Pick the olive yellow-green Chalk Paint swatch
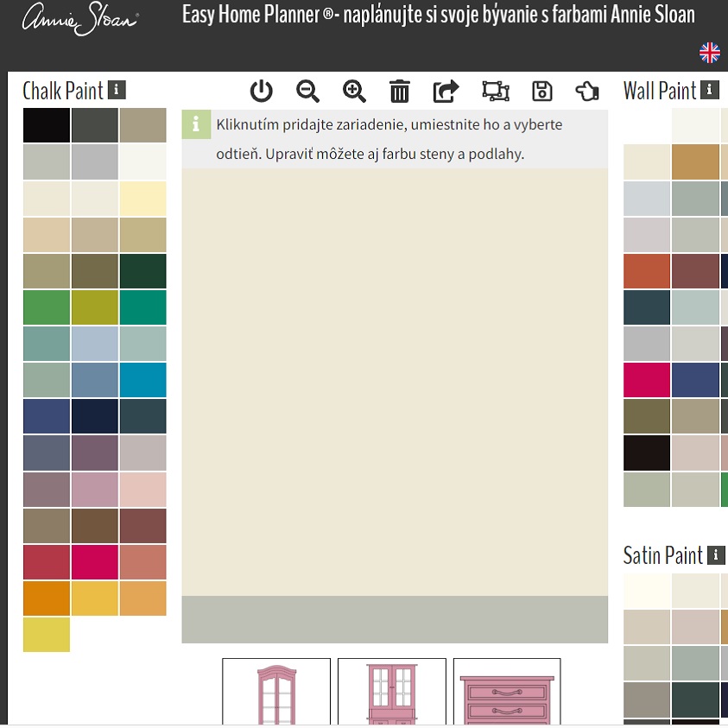 95,307
